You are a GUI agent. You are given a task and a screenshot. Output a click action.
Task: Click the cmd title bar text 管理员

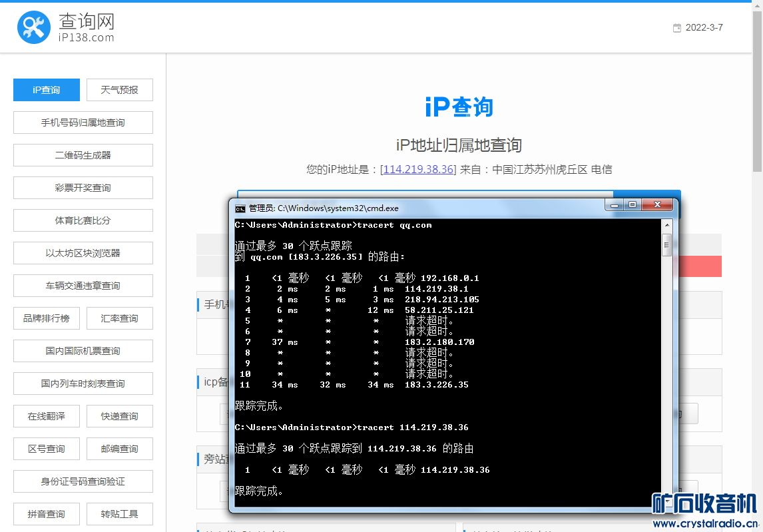(262, 208)
